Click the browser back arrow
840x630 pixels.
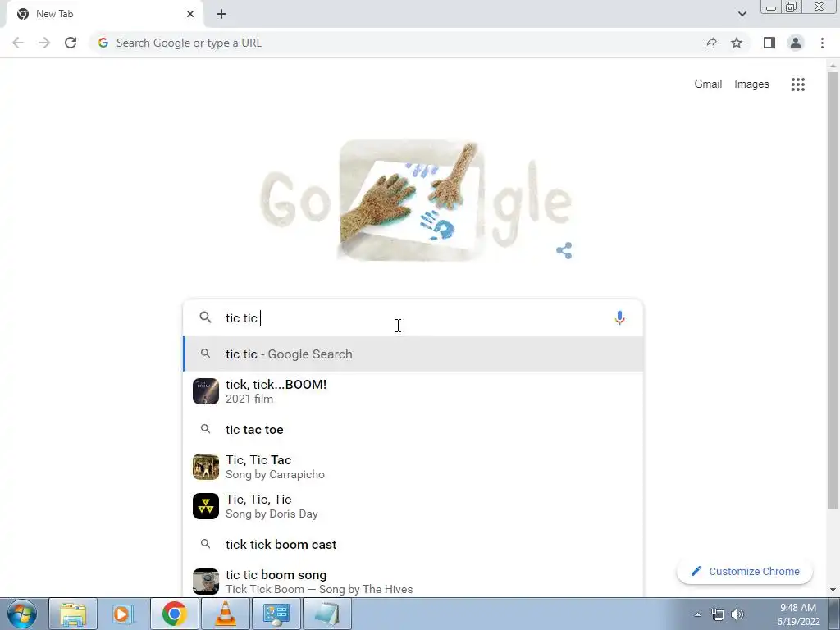pyautogui.click(x=18, y=43)
